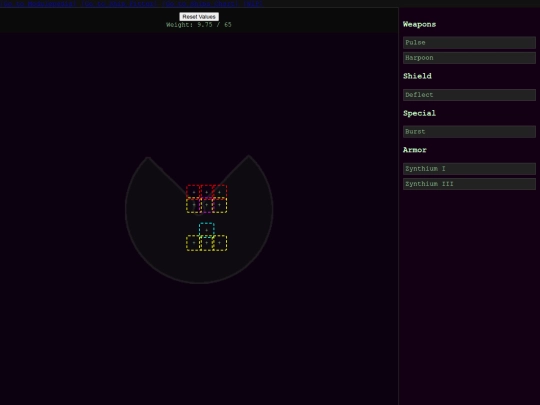Choose the Deflect shield module
Screen dimensions: 540x405
click(469, 95)
